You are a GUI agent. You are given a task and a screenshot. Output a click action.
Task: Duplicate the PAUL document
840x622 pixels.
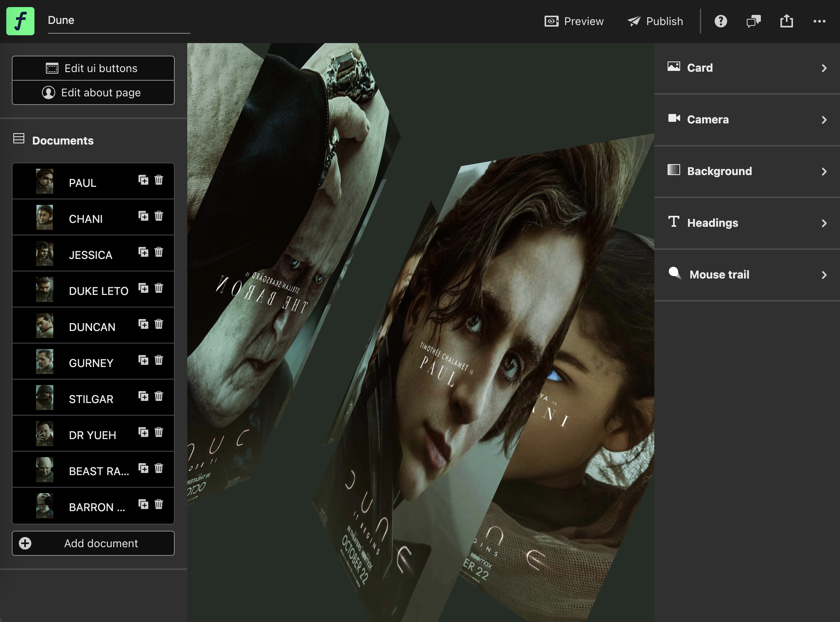point(143,180)
